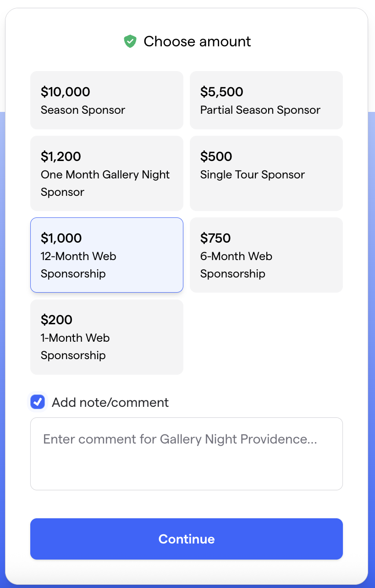This screenshot has height=588, width=375.
Task: Pick the $1,200 One Month Gallery Night option
Action: [106, 173]
